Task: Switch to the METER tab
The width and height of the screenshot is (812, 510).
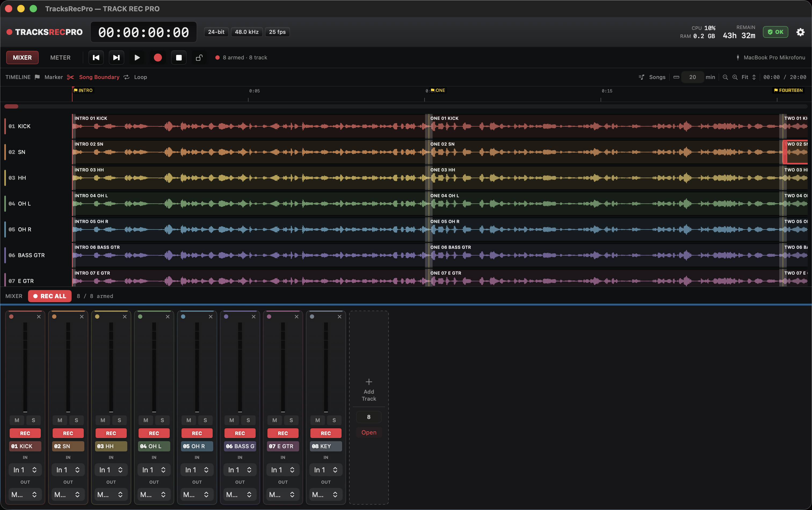Action: [60, 58]
